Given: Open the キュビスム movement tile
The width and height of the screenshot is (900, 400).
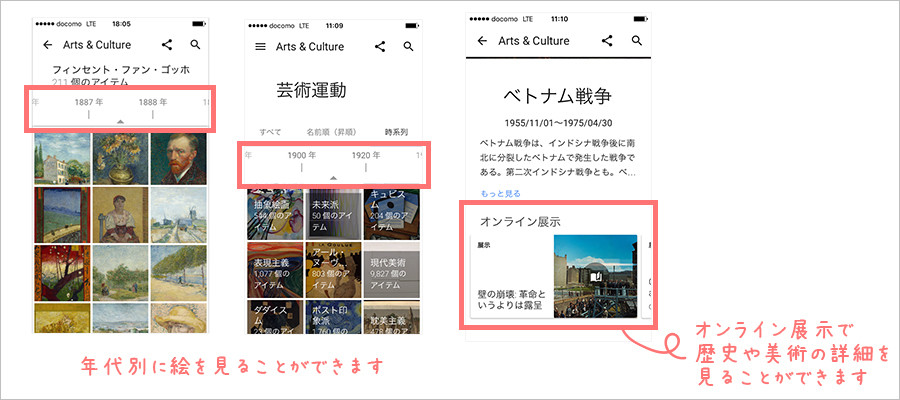Looking at the screenshot, I should 391,213.
